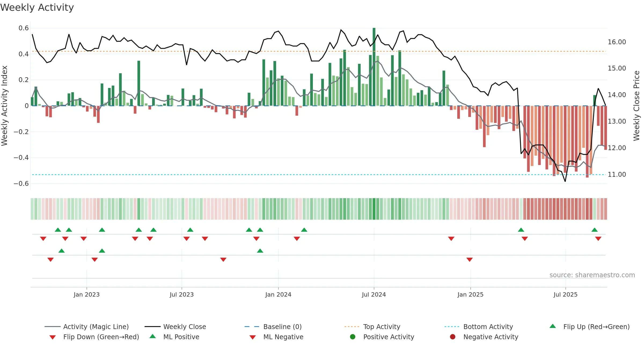Click source: sharemaestro.com text
Screen dimensions: 644x362
592,275
